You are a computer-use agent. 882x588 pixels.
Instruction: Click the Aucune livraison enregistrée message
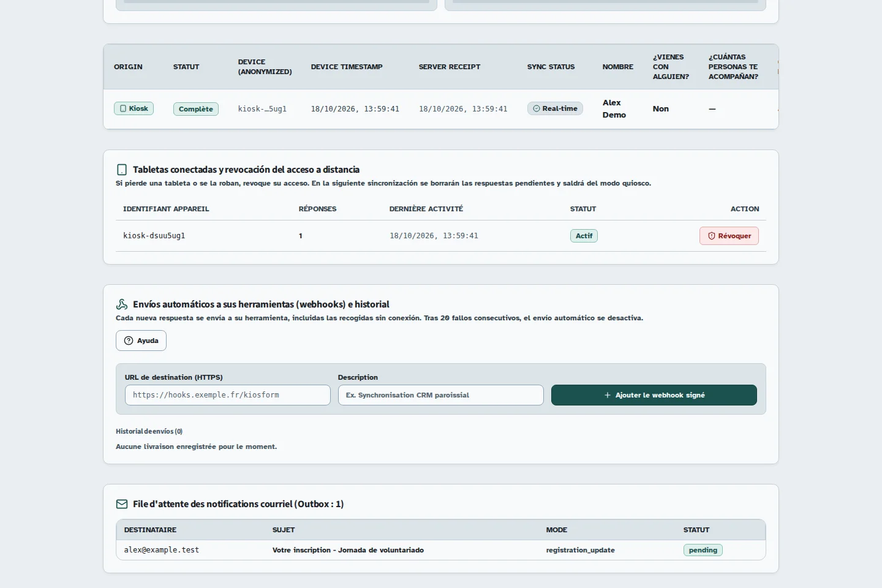click(196, 447)
